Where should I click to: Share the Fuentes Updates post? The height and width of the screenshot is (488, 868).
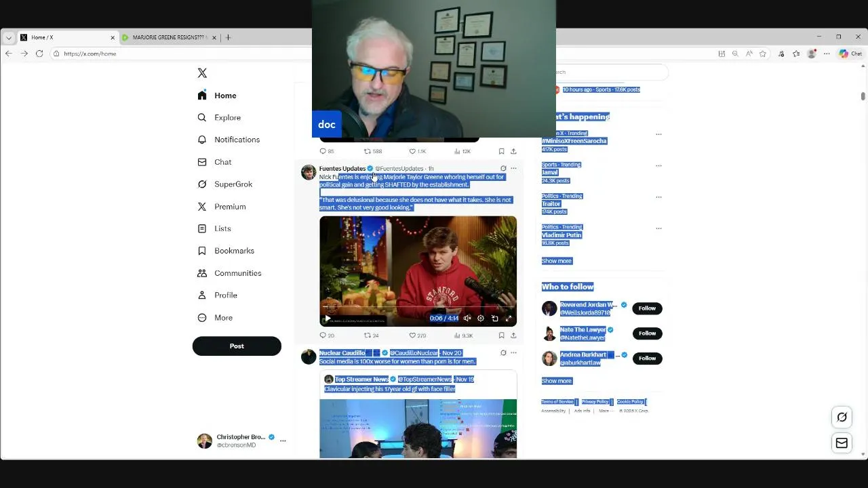pos(513,335)
